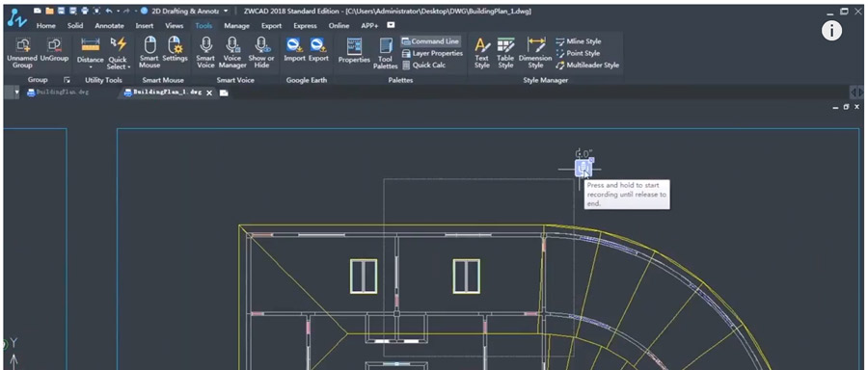
Task: Switch to the Home ribbon tab
Action: point(46,26)
